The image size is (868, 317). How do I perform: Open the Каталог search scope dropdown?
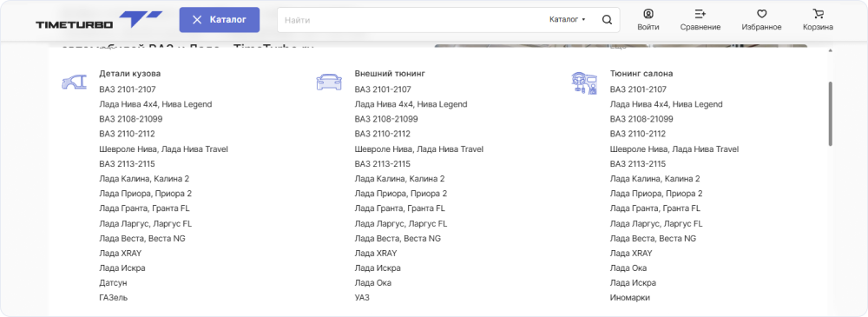point(568,19)
